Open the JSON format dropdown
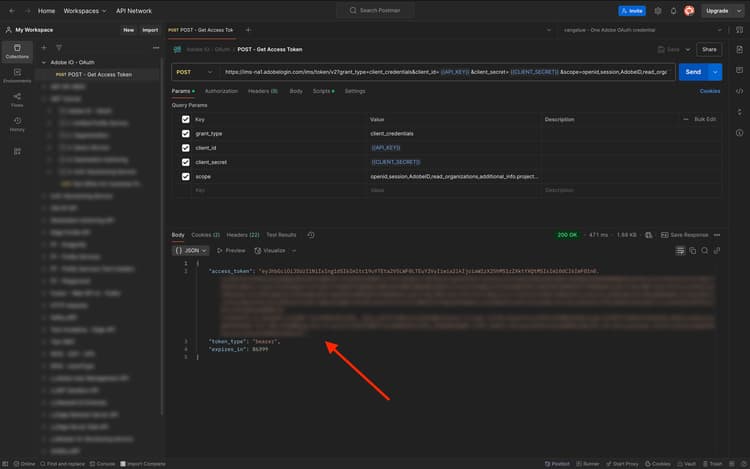The height and width of the screenshot is (469, 750). pyautogui.click(x=190, y=251)
